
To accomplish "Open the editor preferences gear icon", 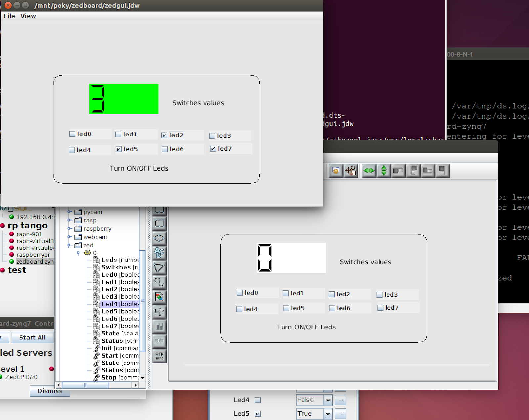I will [336, 171].
